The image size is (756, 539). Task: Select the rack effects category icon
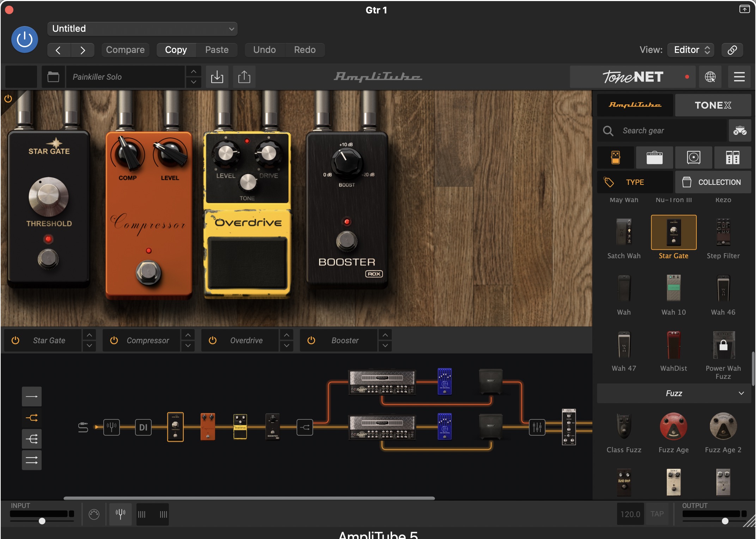pos(732,157)
